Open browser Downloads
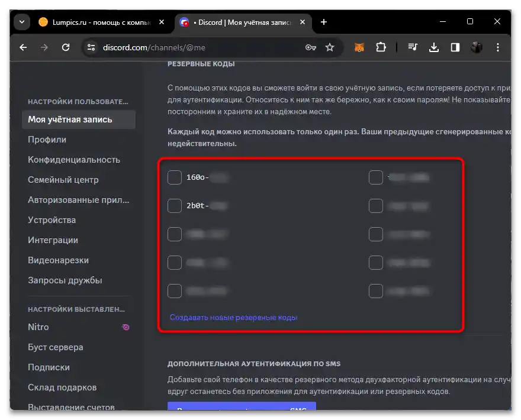 433,47
